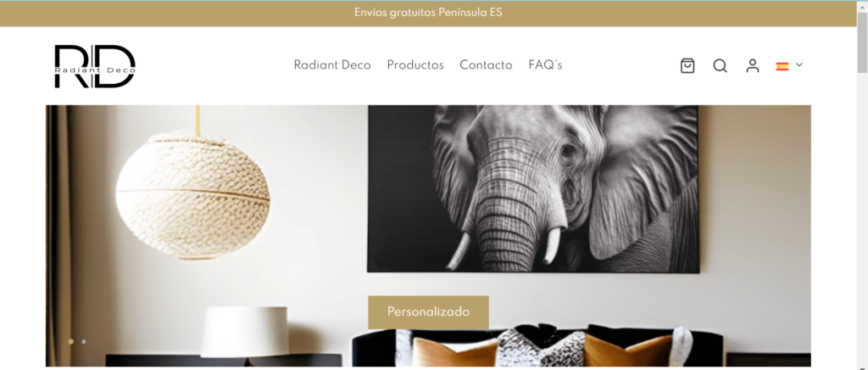Open the Productos menu item
The height and width of the screenshot is (370, 868).
[x=415, y=65]
